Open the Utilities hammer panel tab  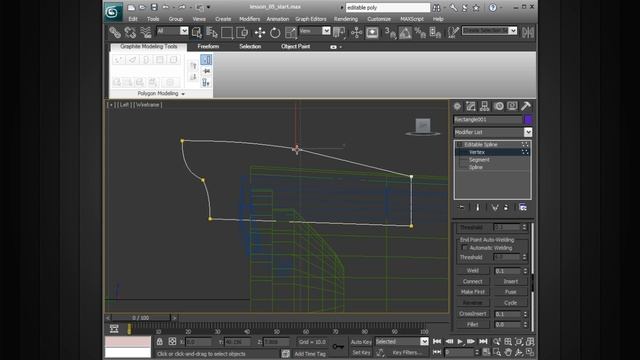(x=526, y=106)
